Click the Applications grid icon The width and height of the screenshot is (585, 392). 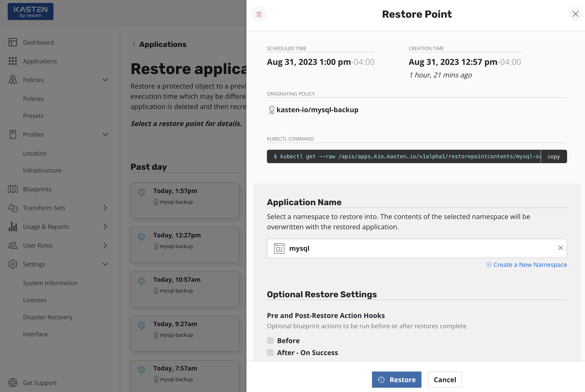pyautogui.click(x=13, y=61)
